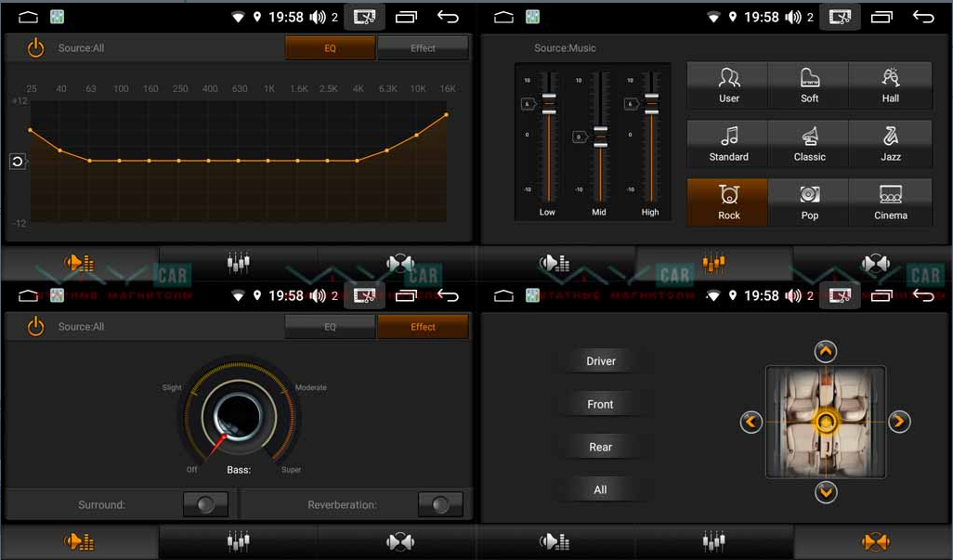
Task: Choose the User custom preset
Action: click(728, 85)
